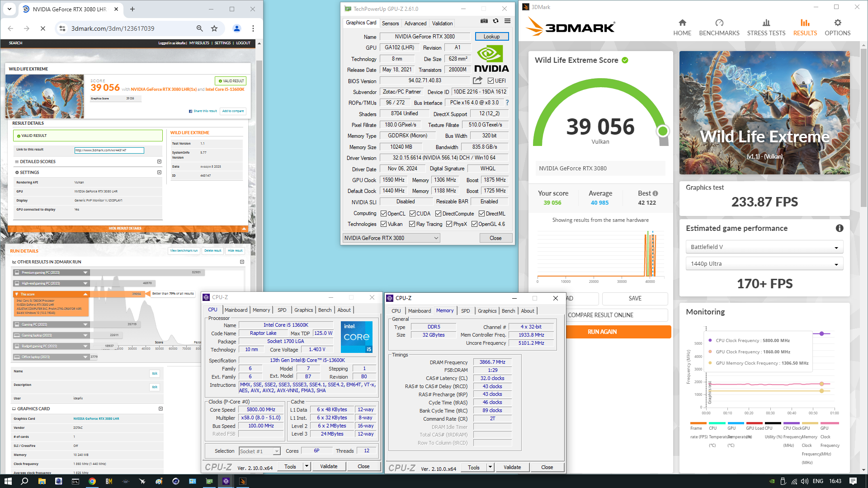
Task: Open RESULTS section in 3DMark
Action: pyautogui.click(x=805, y=27)
